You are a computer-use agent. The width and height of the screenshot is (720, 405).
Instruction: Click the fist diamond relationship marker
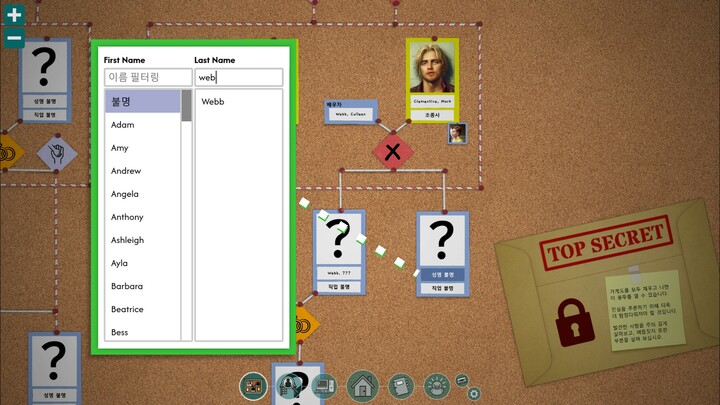tap(57, 153)
